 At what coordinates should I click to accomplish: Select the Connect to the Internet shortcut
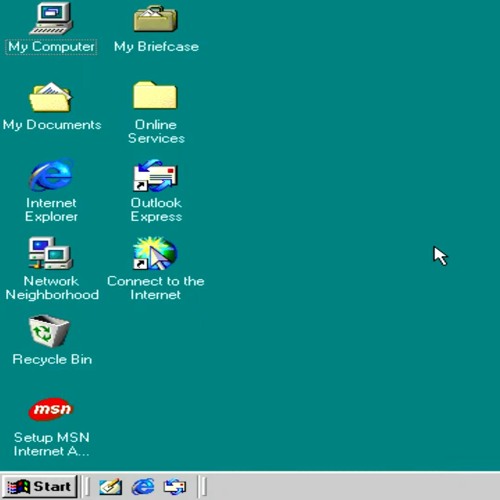tap(155, 253)
